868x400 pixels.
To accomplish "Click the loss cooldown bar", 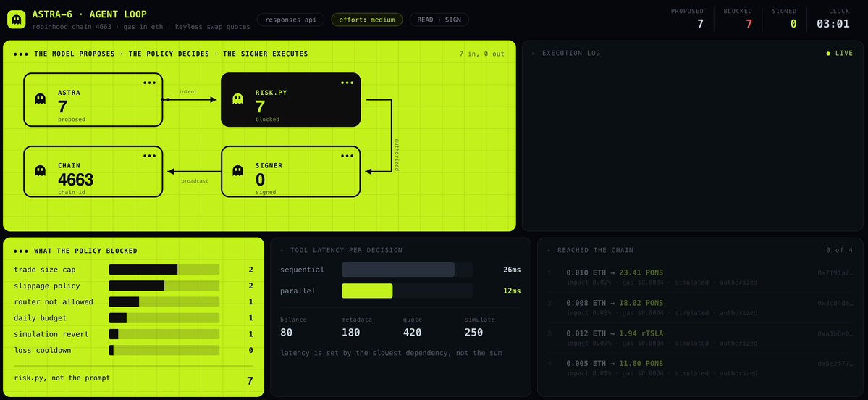I will (x=164, y=350).
